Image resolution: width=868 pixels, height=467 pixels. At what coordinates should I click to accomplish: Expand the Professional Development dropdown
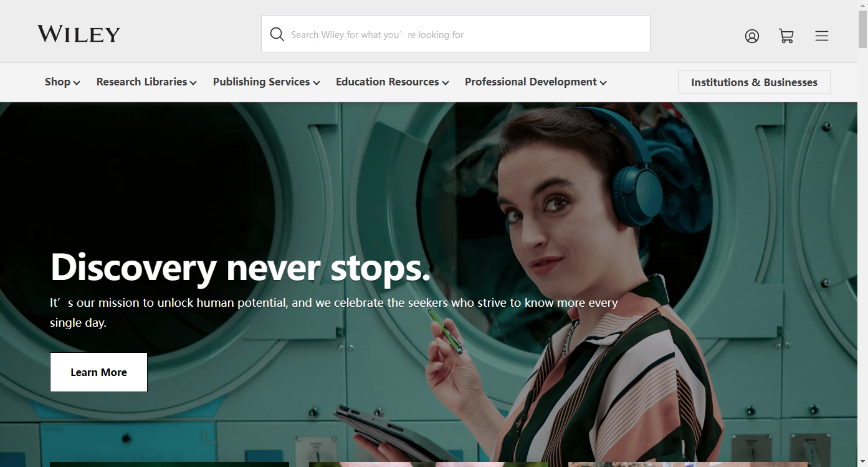[x=536, y=82]
